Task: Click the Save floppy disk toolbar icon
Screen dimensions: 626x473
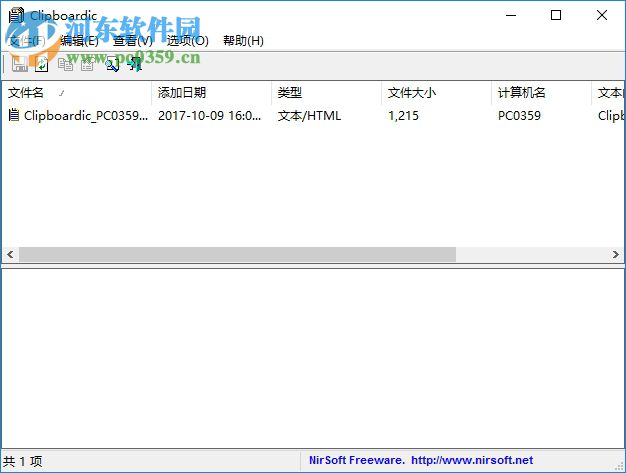Action: [19, 64]
